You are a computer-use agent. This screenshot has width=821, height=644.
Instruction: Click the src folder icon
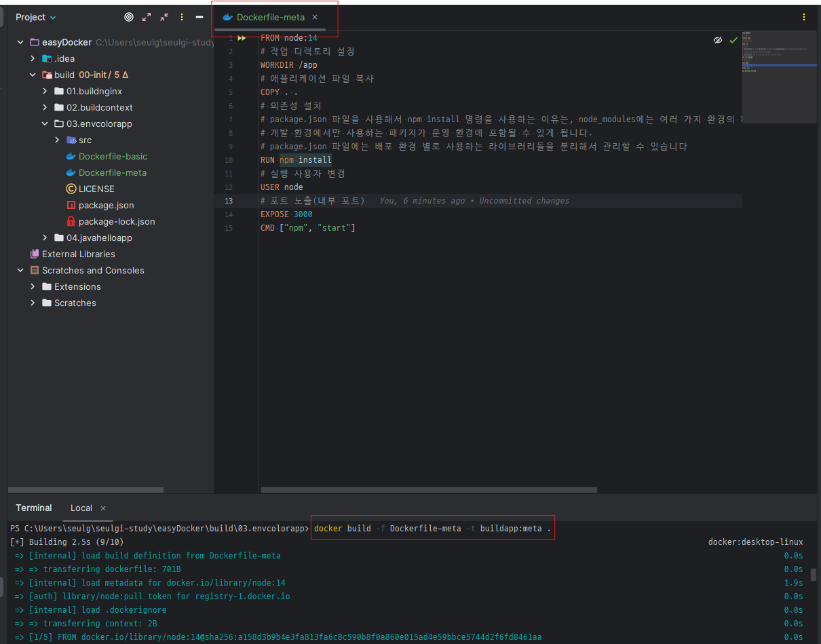[71, 140]
